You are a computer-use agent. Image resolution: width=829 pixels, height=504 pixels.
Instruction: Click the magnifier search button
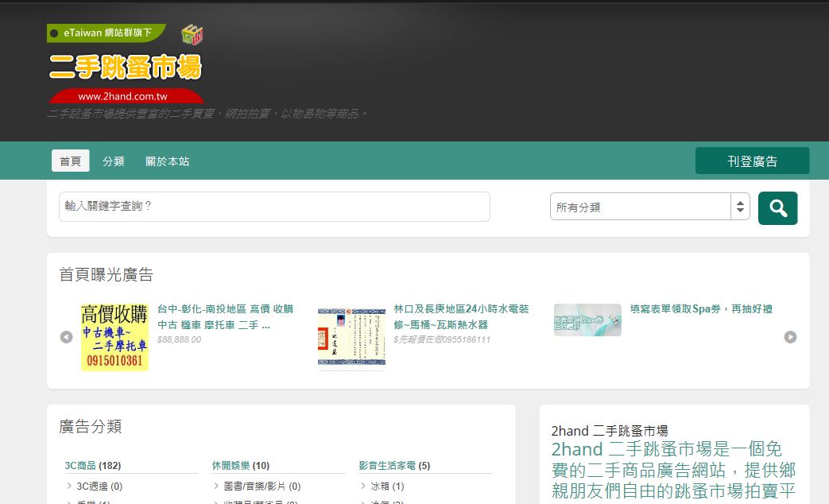point(777,207)
